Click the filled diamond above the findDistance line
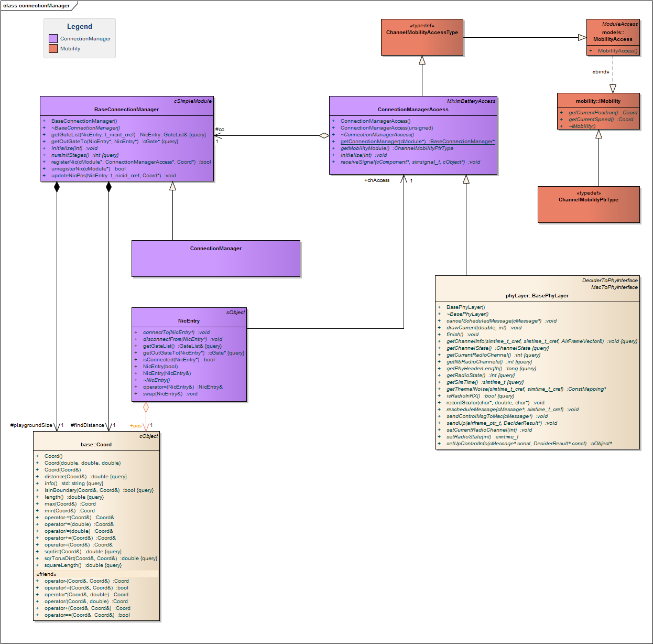 (108, 187)
